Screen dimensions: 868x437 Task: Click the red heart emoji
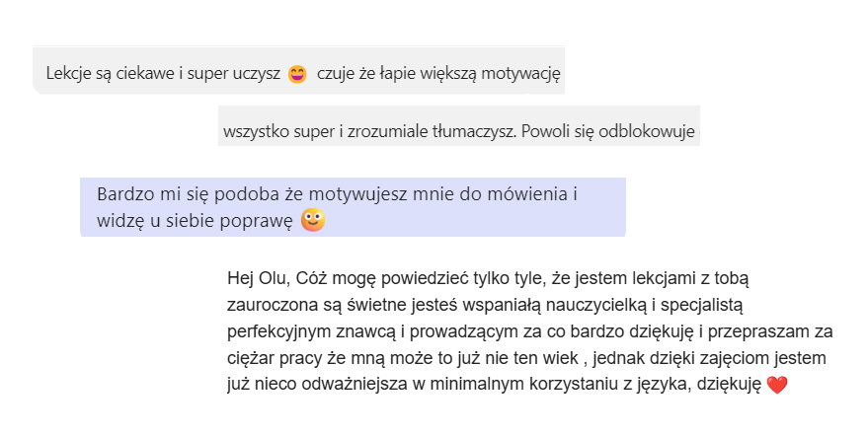776,386
